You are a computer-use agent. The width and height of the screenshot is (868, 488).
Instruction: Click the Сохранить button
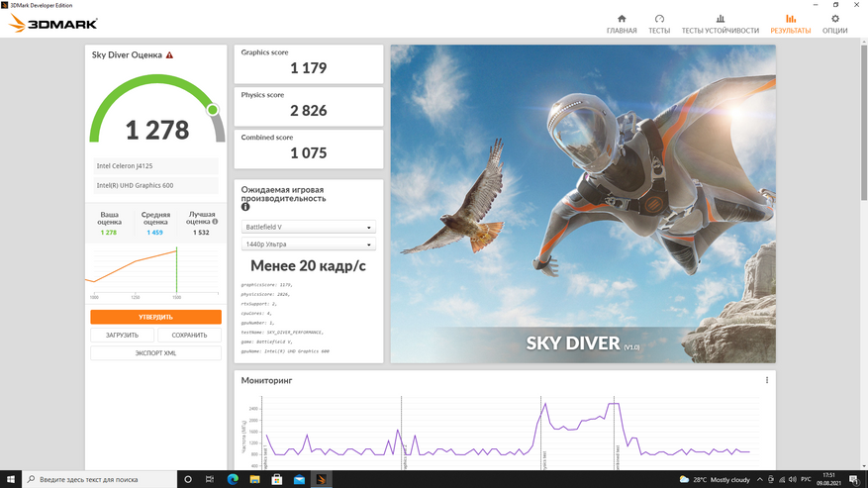click(x=189, y=336)
